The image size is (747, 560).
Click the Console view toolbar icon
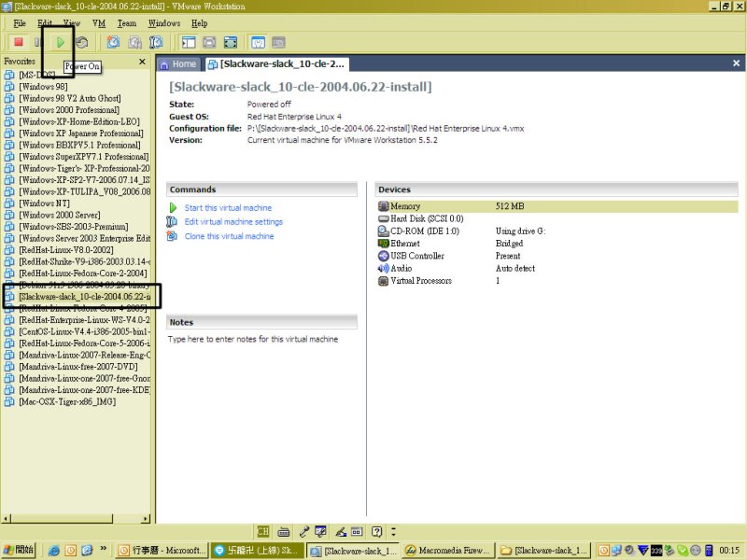pos(278,42)
